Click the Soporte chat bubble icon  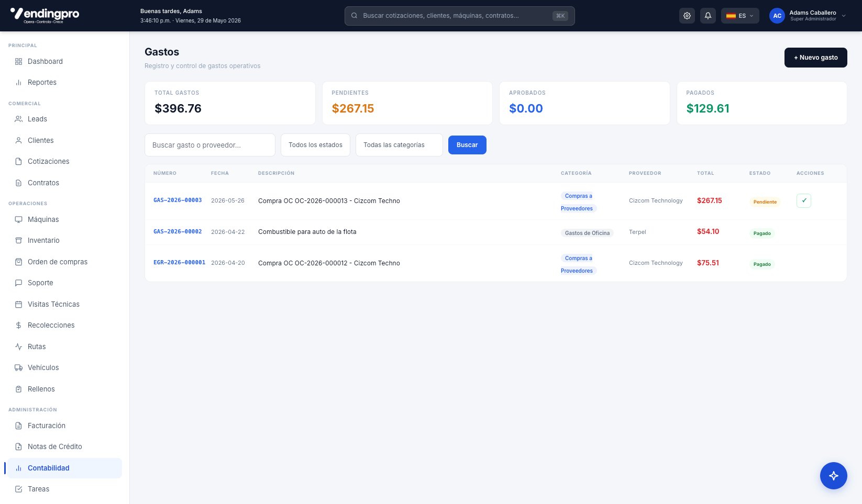(19, 283)
